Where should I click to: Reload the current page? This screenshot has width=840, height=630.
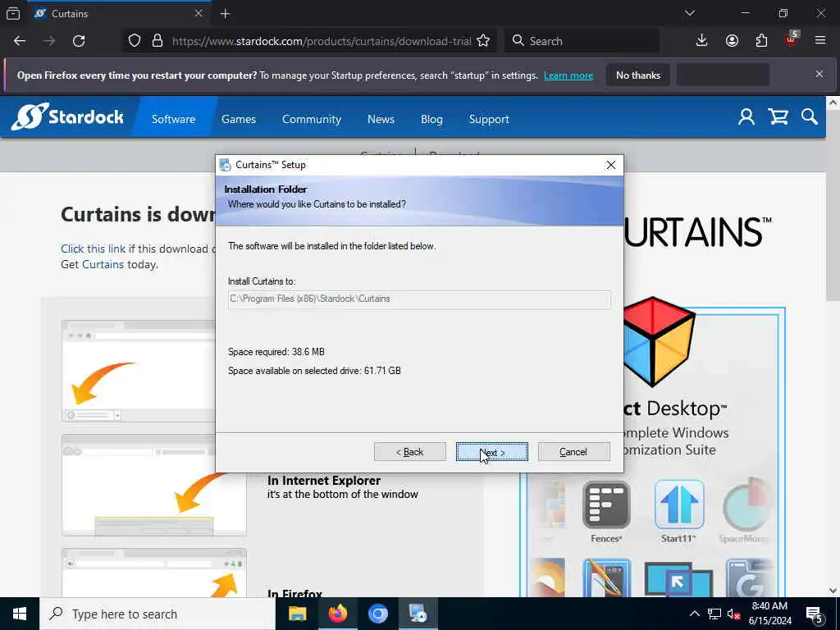click(79, 41)
